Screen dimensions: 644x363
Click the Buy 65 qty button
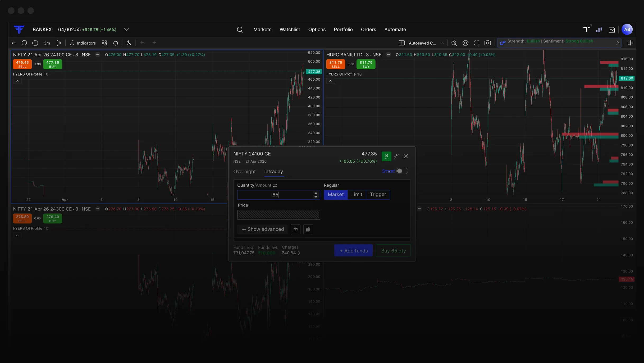coord(393,251)
